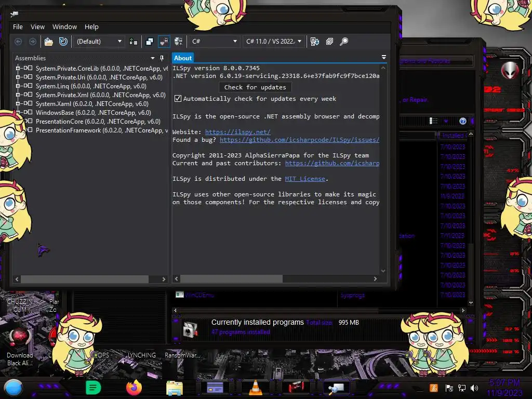Click the Back navigation arrow
The height and width of the screenshot is (399, 532).
[x=18, y=42]
